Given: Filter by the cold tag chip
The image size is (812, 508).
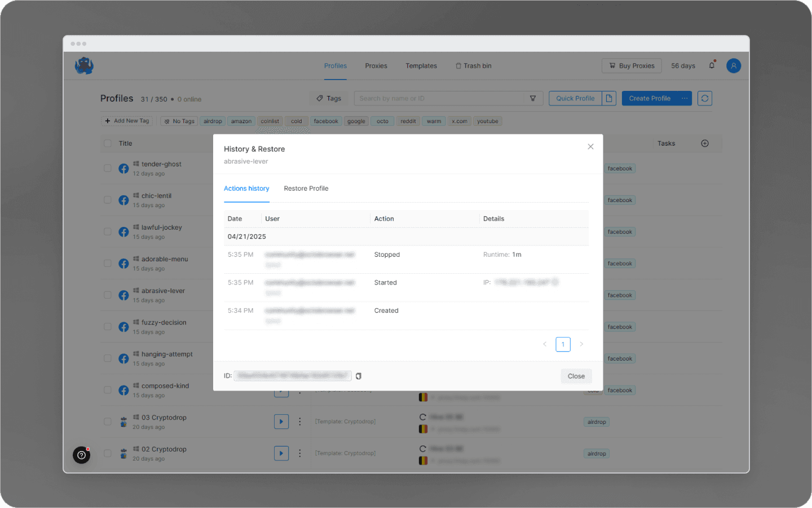Looking at the screenshot, I should [x=297, y=121].
